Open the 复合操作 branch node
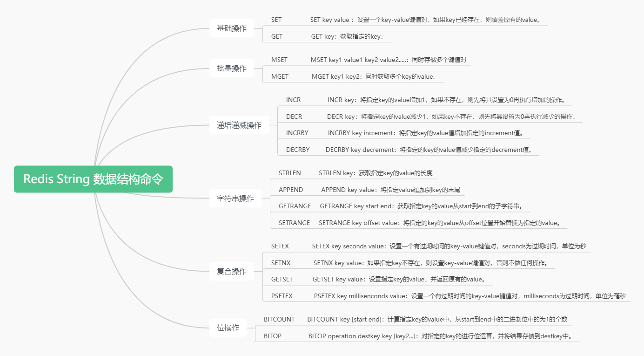644x356 pixels. (x=232, y=271)
